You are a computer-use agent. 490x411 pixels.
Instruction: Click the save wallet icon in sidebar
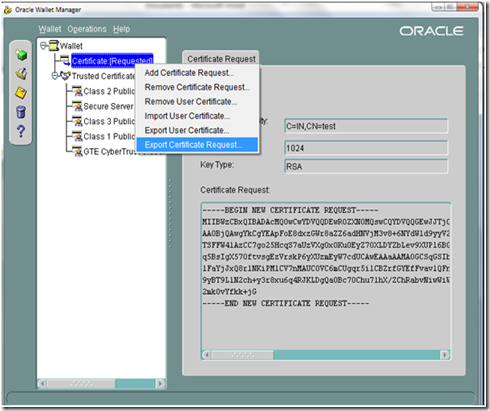[x=21, y=92]
